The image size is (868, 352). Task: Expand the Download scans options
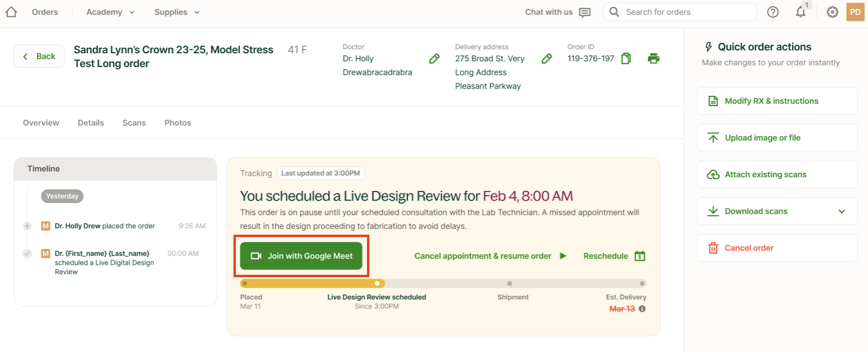(x=840, y=211)
